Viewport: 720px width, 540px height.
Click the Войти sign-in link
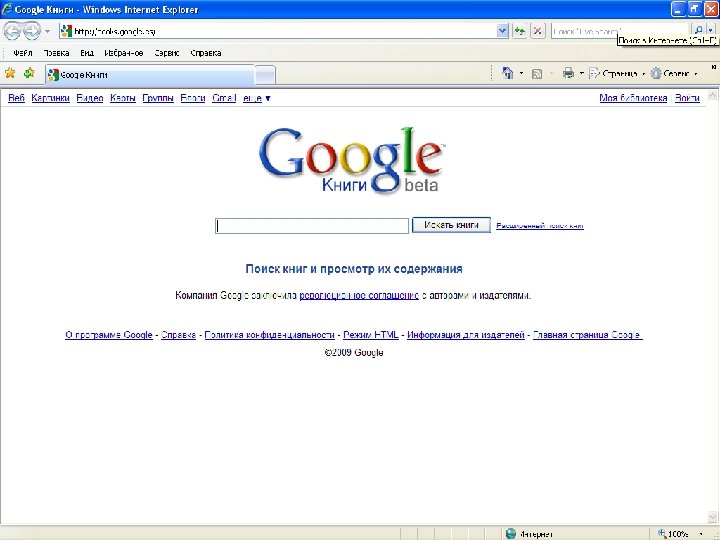[x=687, y=98]
